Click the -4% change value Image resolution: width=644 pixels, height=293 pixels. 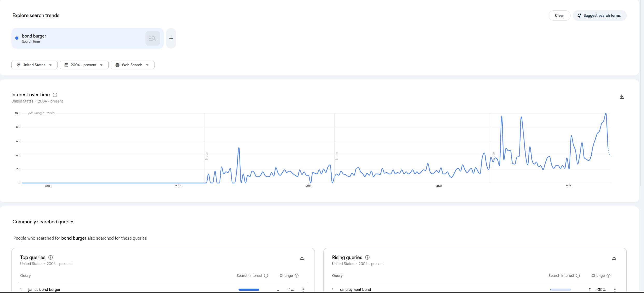290,290
